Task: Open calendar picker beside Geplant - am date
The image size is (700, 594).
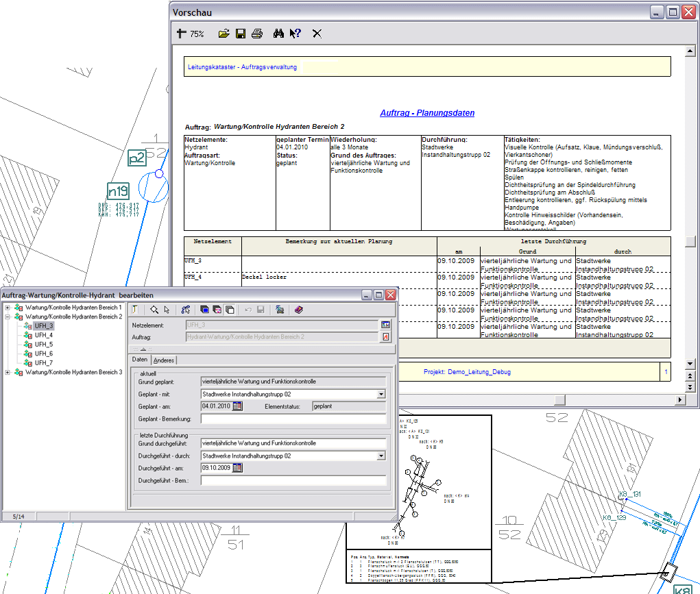Action: point(238,406)
